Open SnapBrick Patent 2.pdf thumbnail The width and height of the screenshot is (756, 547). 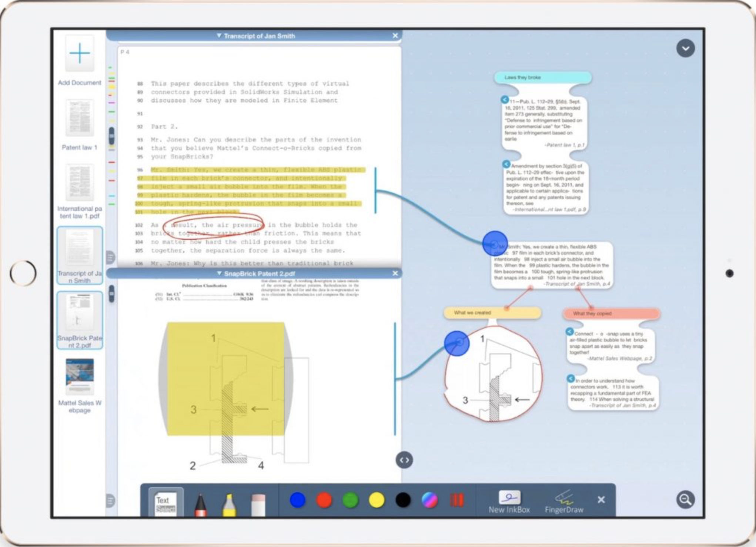coord(80,312)
